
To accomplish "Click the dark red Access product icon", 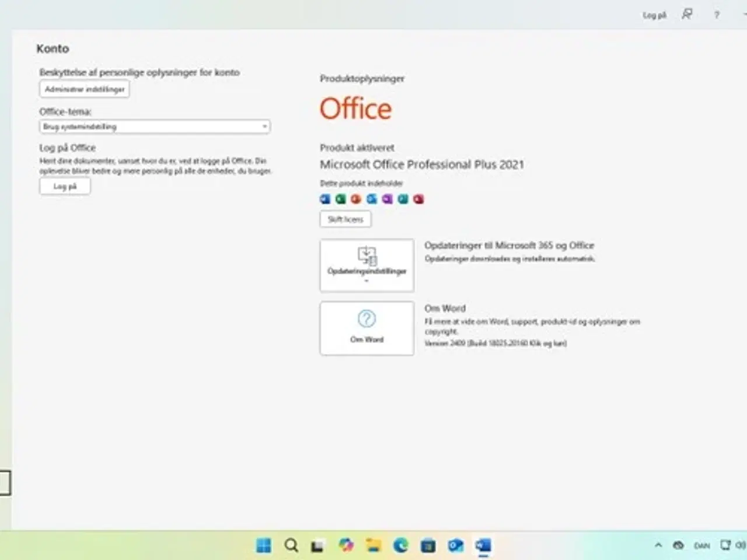I will tap(418, 199).
